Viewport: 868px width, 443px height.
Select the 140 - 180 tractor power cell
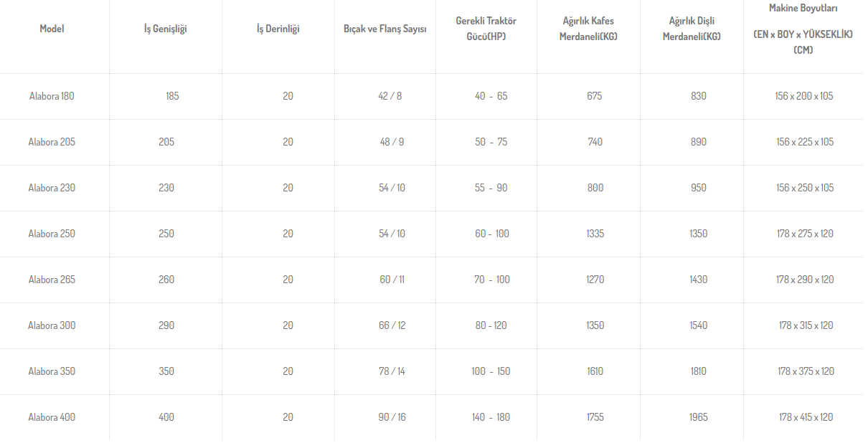coord(491,417)
